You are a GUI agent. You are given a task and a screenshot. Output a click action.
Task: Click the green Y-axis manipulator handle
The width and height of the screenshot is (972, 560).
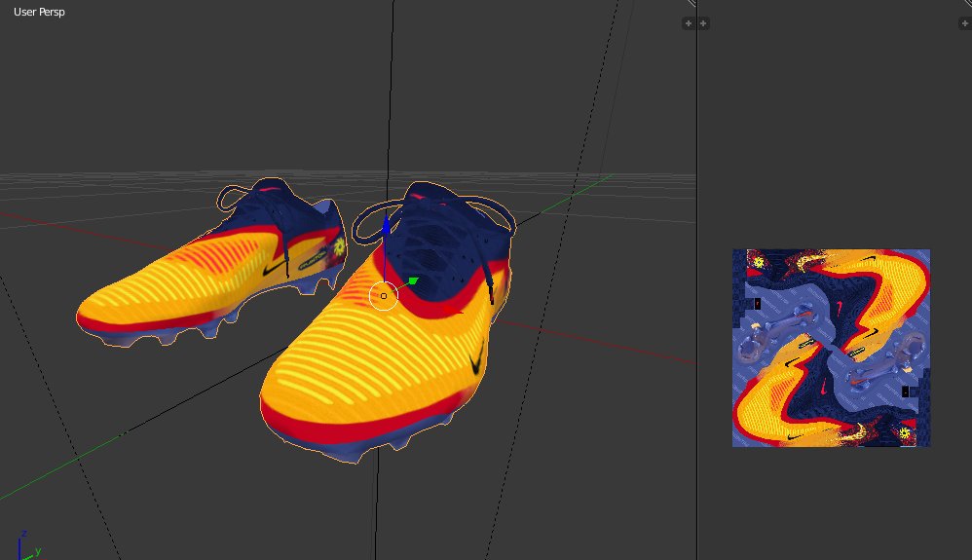[413, 281]
